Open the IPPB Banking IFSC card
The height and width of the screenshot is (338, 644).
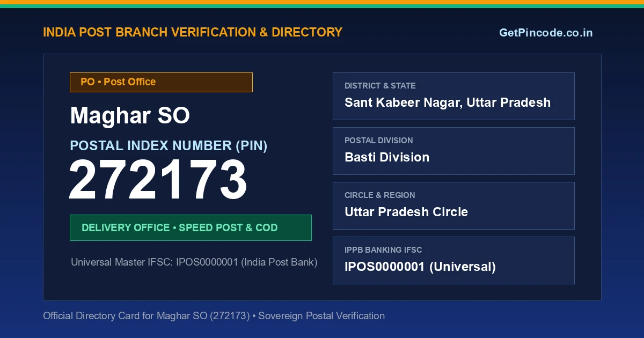(453, 260)
